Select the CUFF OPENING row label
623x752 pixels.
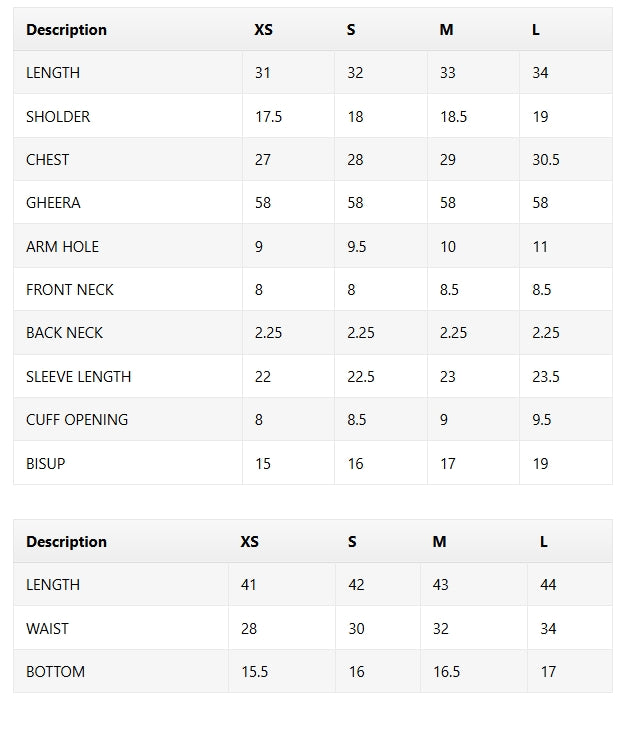77,420
